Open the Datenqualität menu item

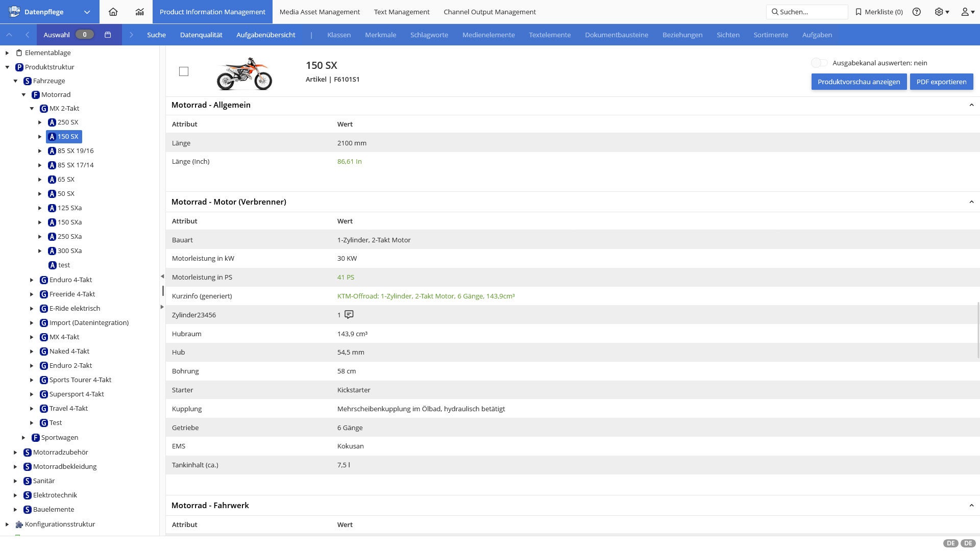[x=201, y=35]
